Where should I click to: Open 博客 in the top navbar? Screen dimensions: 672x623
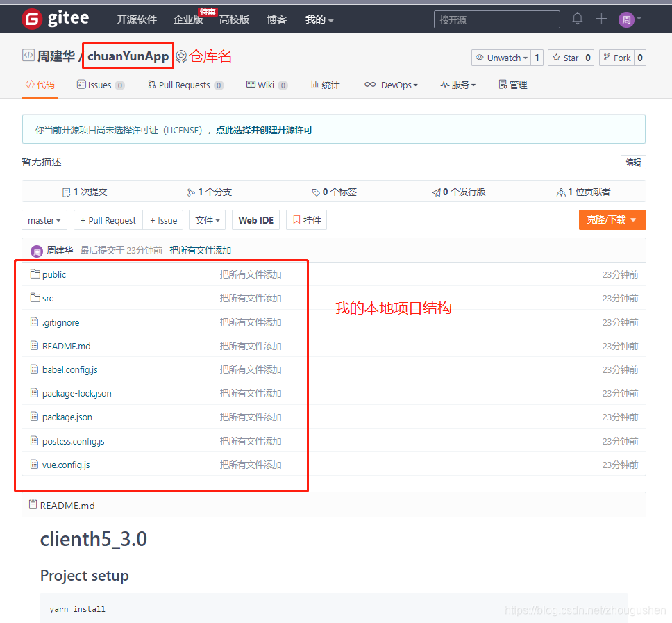pyautogui.click(x=276, y=19)
